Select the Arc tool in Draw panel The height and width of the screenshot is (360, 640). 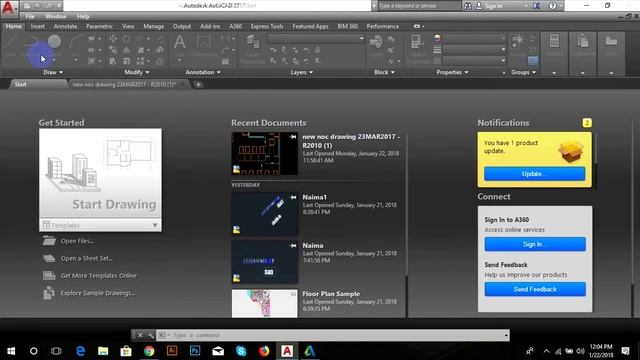point(76,42)
